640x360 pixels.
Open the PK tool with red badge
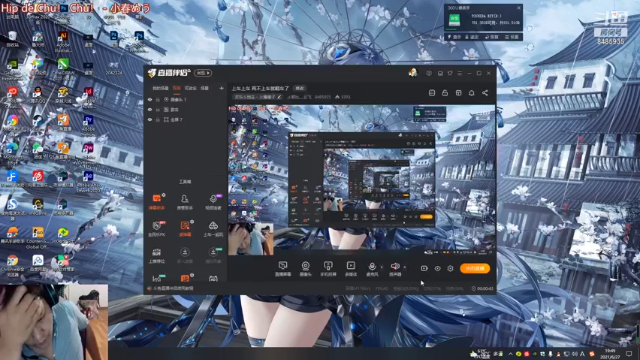click(157, 229)
